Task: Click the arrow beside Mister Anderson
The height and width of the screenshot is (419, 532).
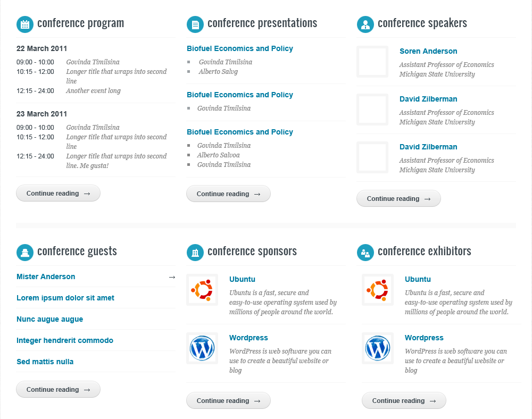Action: click(172, 277)
